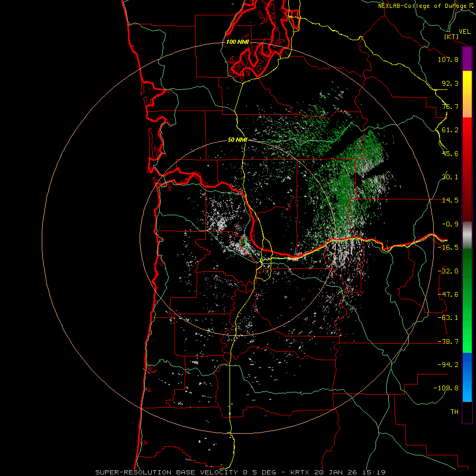Click the 50 NMI range ring label

click(237, 140)
